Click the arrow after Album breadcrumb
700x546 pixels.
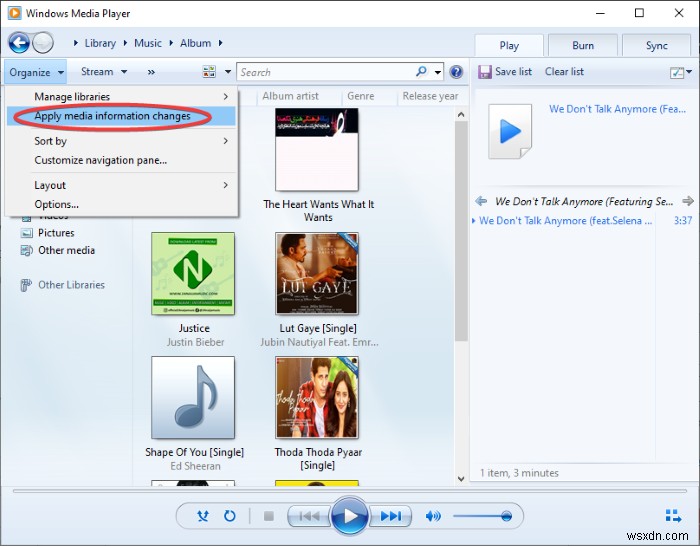point(221,43)
